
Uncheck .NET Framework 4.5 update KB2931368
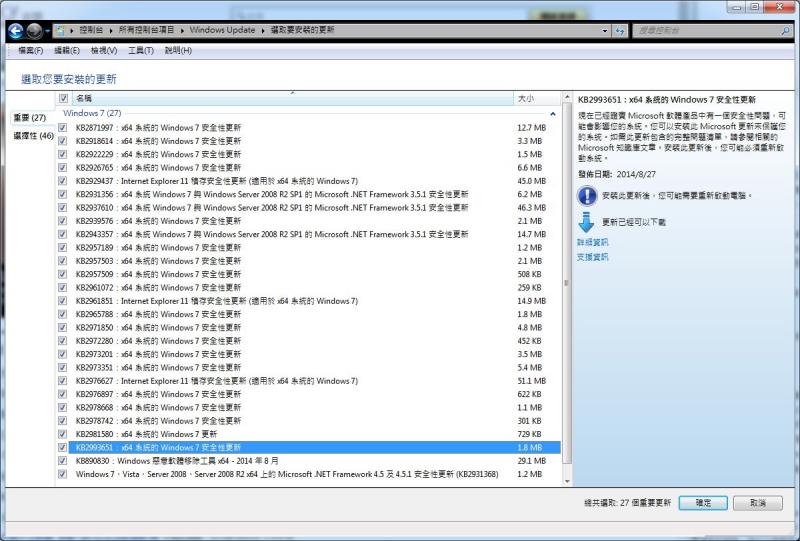62,474
